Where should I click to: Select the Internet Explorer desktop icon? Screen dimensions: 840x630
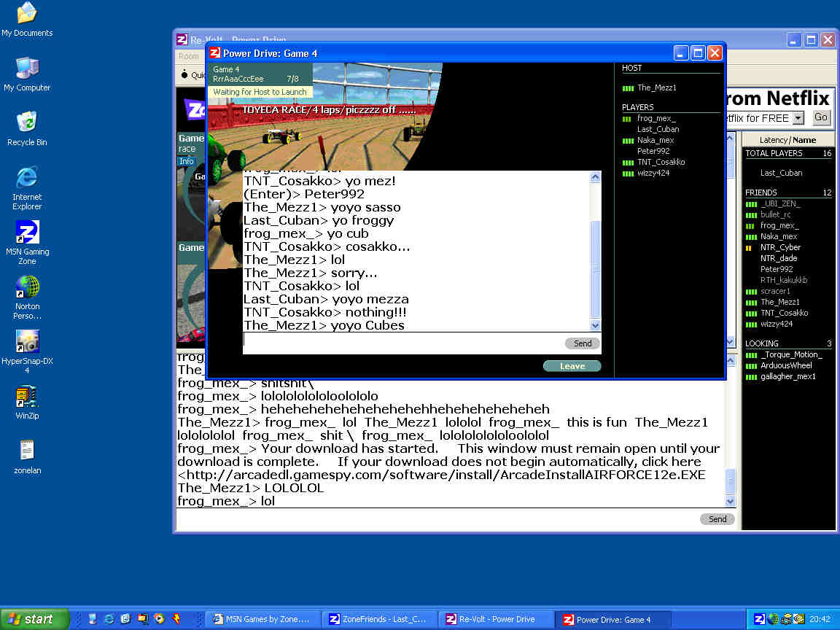pyautogui.click(x=27, y=188)
